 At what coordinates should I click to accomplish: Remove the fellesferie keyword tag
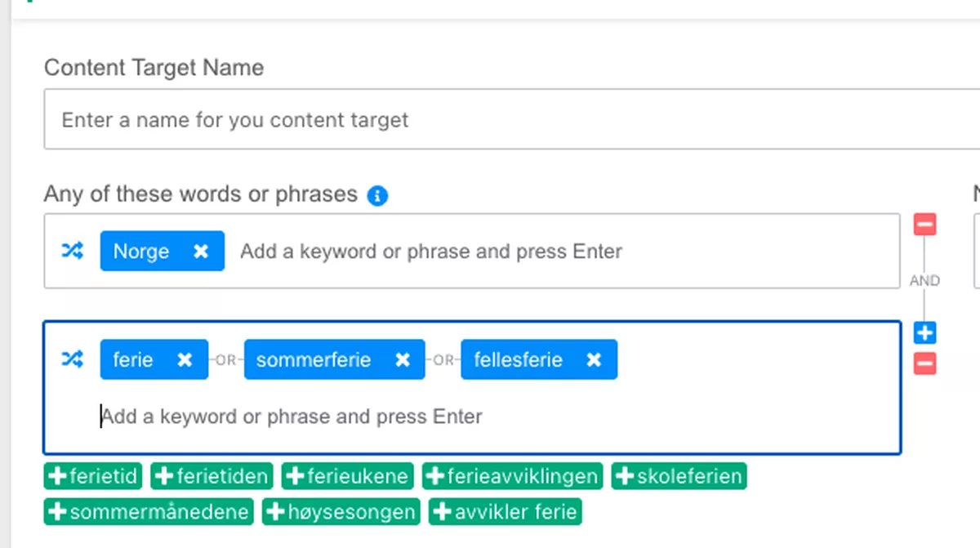coord(595,360)
